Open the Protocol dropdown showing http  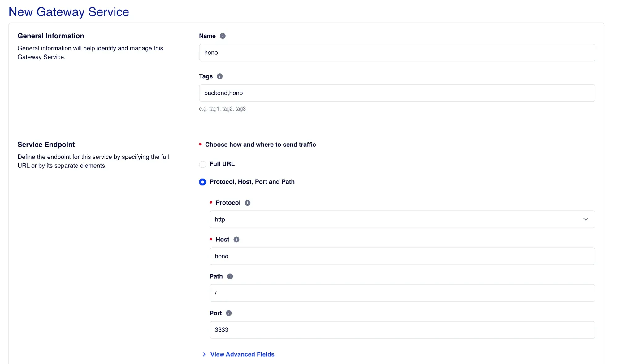point(402,219)
